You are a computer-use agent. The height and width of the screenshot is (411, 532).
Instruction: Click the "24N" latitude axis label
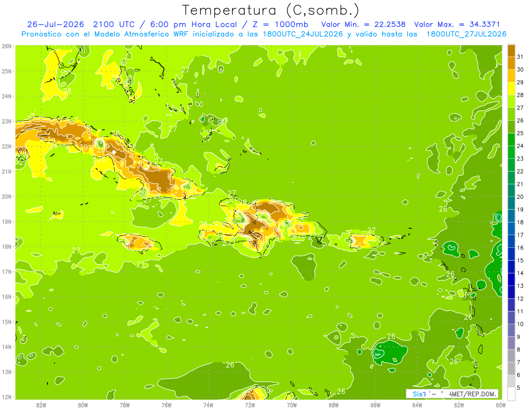pos(7,96)
